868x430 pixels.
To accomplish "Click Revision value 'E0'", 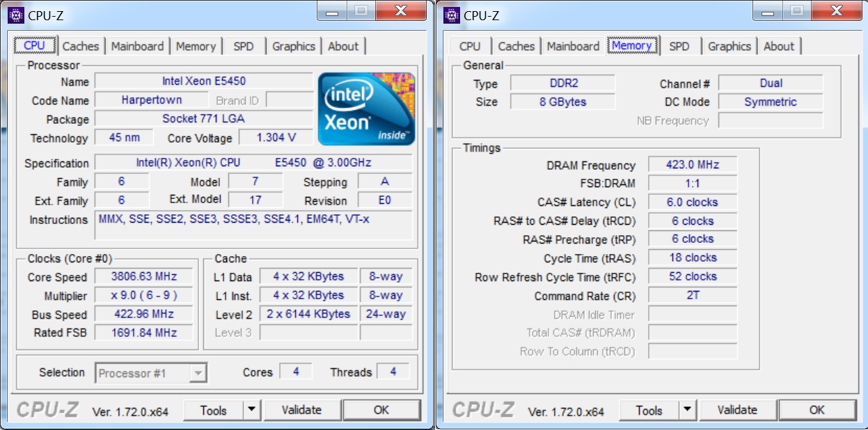I will click(385, 200).
